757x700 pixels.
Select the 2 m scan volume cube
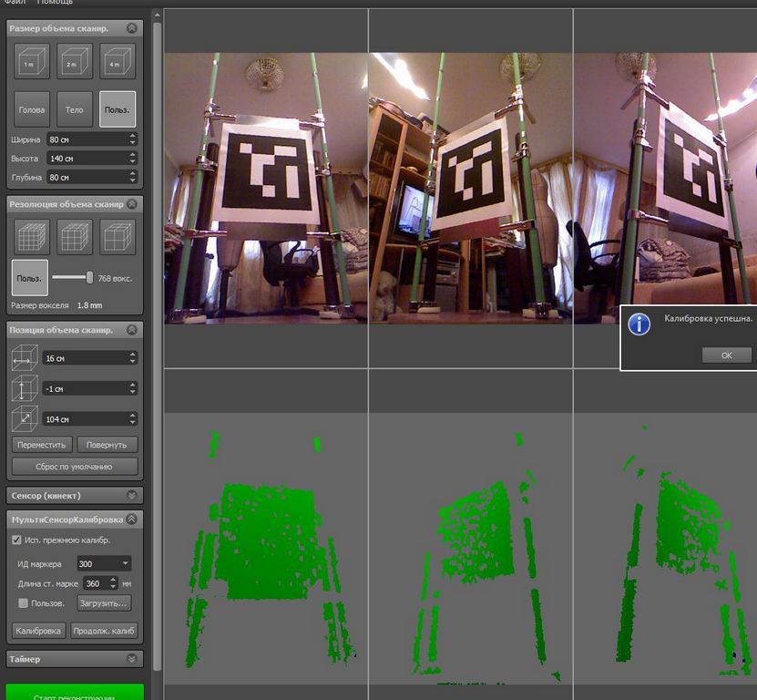point(75,61)
